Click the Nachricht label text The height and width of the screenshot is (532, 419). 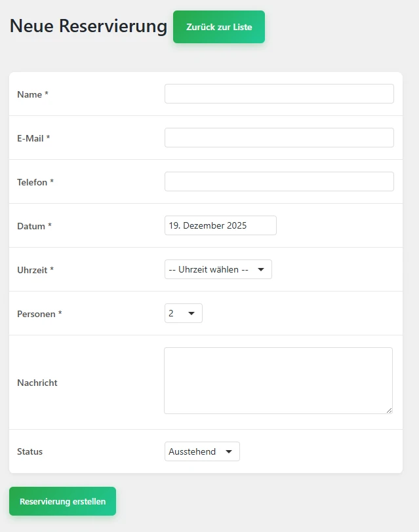37,383
